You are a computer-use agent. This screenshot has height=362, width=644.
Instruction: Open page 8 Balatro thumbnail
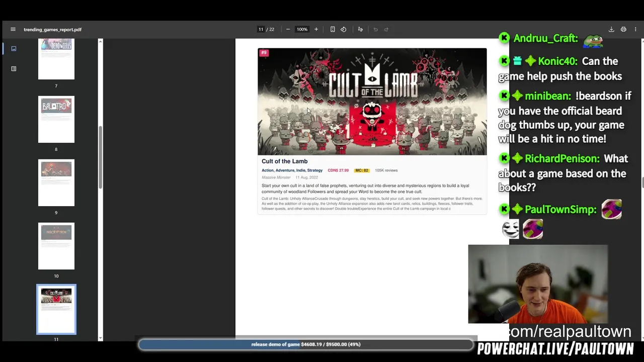coord(56,119)
